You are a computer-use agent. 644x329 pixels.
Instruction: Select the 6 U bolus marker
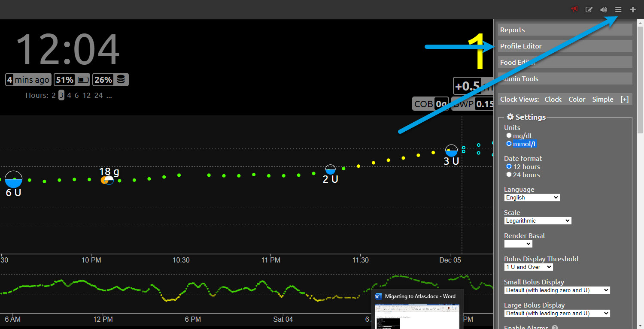click(x=14, y=179)
